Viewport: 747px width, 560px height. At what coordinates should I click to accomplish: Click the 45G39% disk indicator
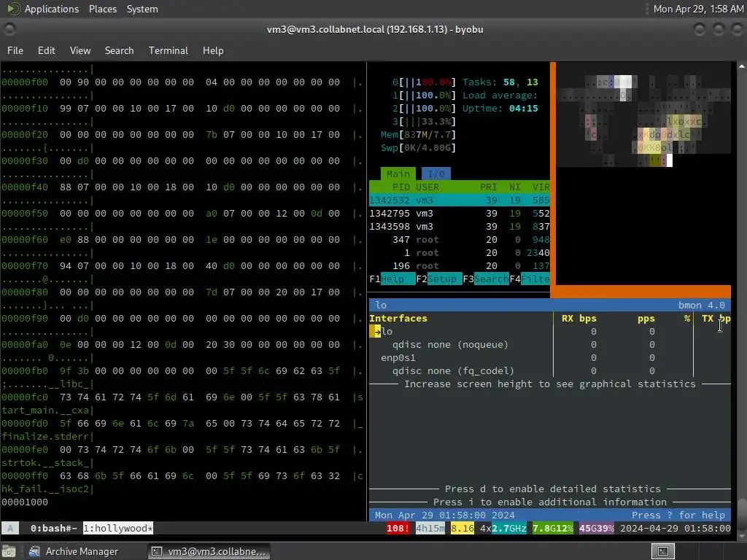(597, 528)
